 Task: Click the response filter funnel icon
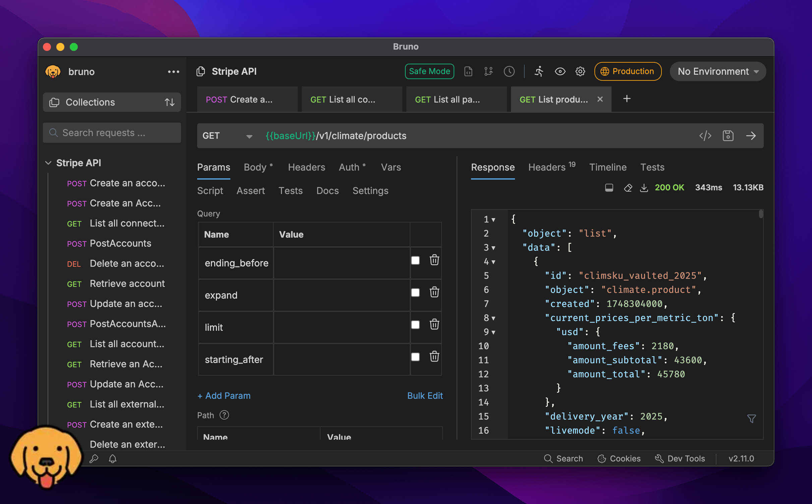[x=751, y=419]
